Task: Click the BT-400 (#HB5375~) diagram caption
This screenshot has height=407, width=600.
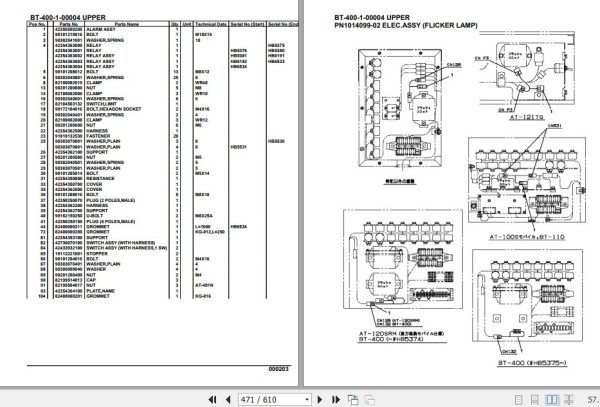Action: click(x=532, y=363)
